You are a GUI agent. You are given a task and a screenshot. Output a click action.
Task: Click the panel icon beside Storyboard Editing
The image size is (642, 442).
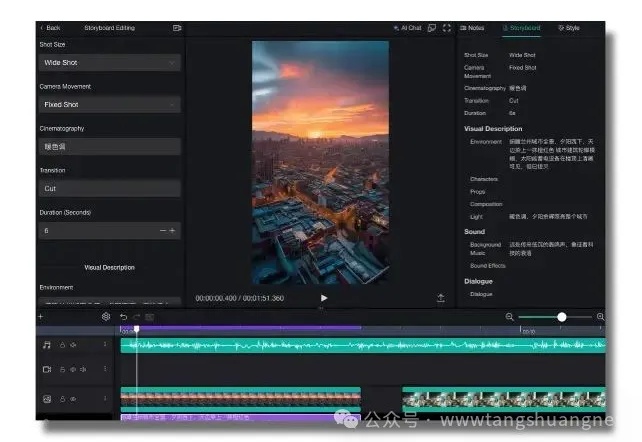tap(177, 28)
